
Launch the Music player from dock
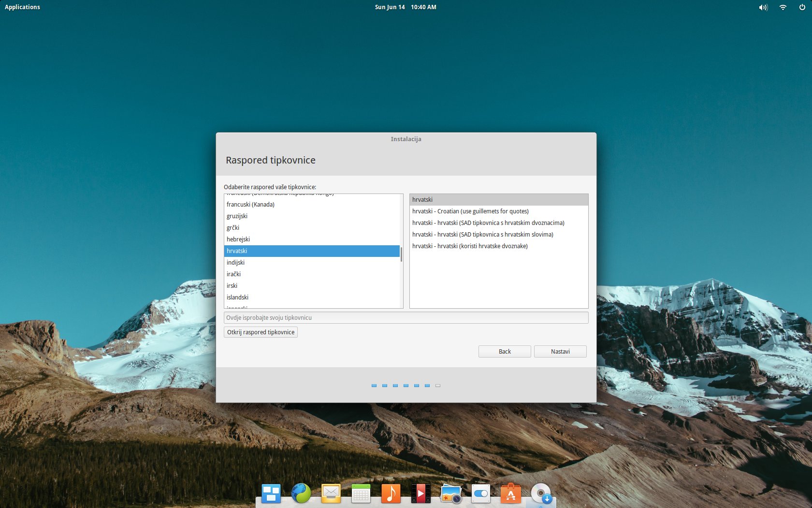pos(391,493)
